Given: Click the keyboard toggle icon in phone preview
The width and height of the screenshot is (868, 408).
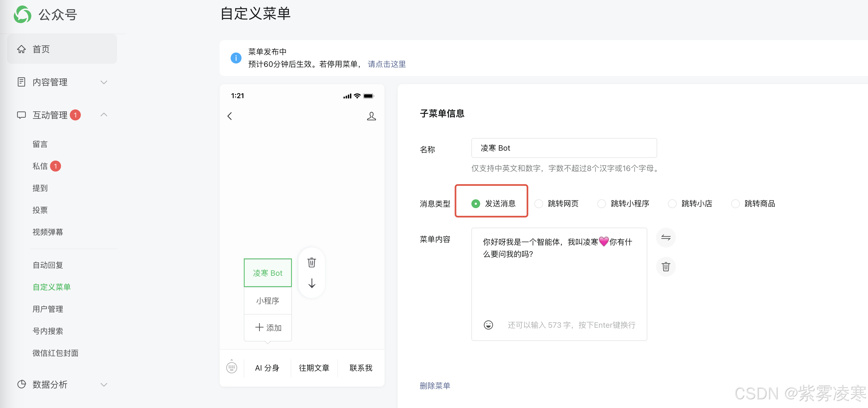Looking at the screenshot, I should pos(231,367).
